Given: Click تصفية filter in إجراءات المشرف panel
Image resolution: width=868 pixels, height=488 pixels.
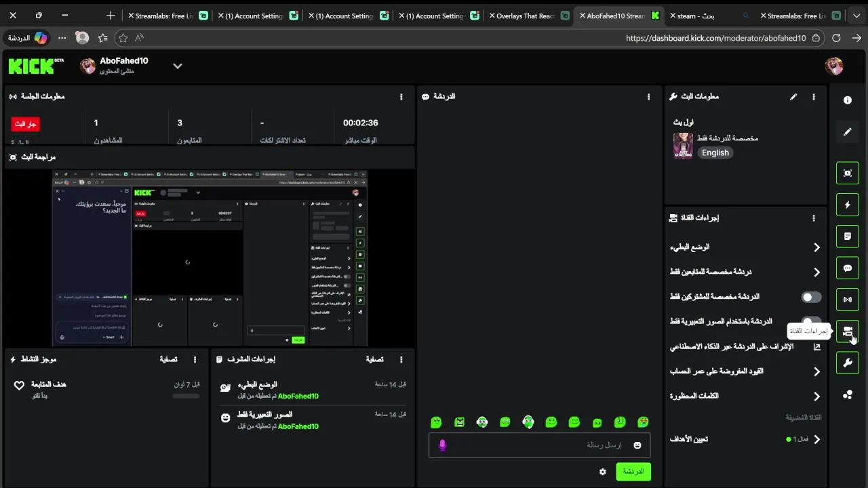Looking at the screenshot, I should tap(374, 360).
